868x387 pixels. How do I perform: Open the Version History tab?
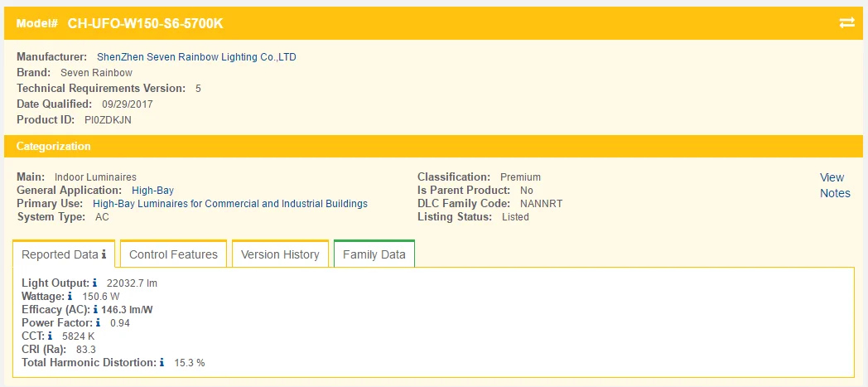click(x=280, y=254)
